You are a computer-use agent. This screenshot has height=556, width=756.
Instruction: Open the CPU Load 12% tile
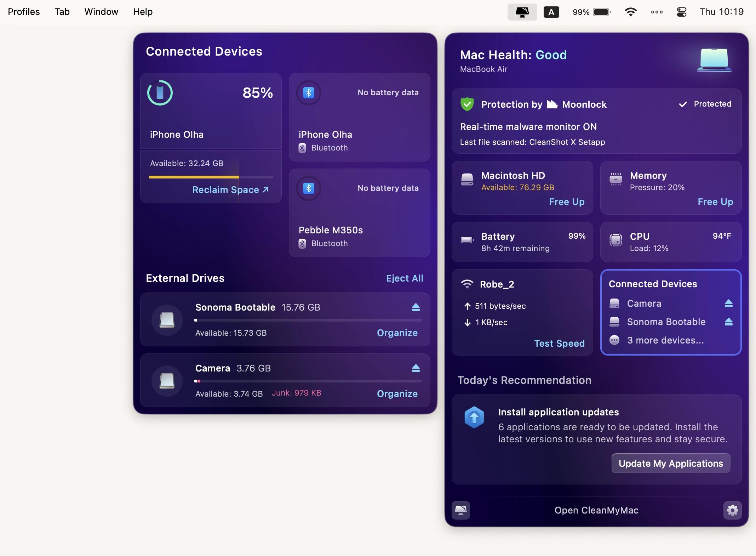click(x=671, y=242)
